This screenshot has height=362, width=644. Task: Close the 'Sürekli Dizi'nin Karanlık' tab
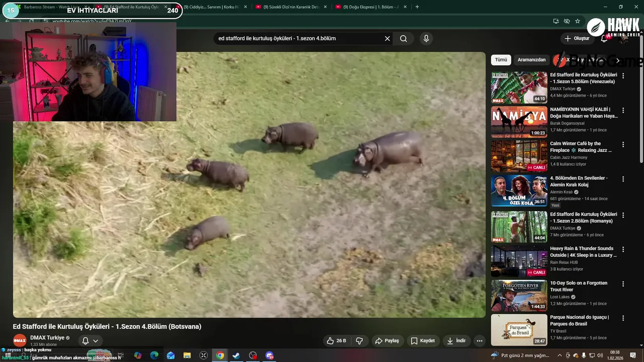tap(325, 7)
